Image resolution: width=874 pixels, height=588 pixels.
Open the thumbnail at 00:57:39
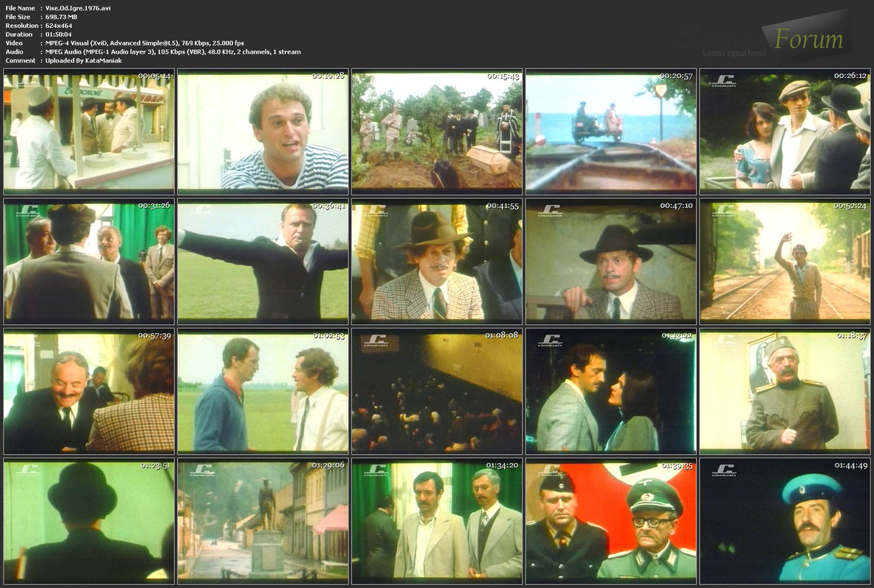point(89,391)
